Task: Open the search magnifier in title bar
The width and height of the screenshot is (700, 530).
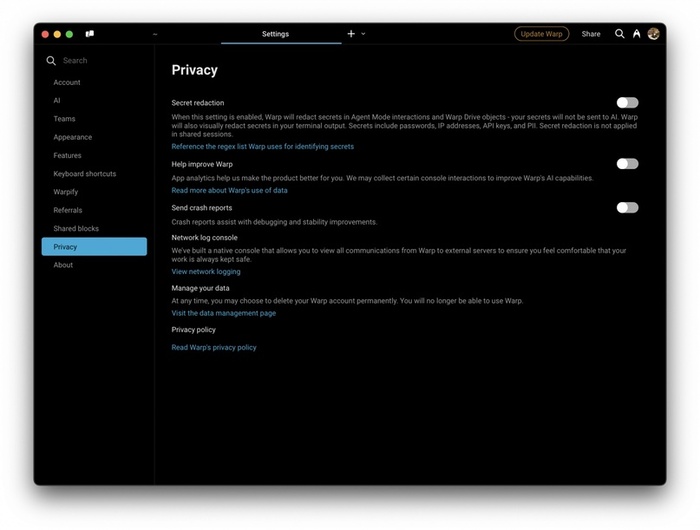Action: point(619,34)
